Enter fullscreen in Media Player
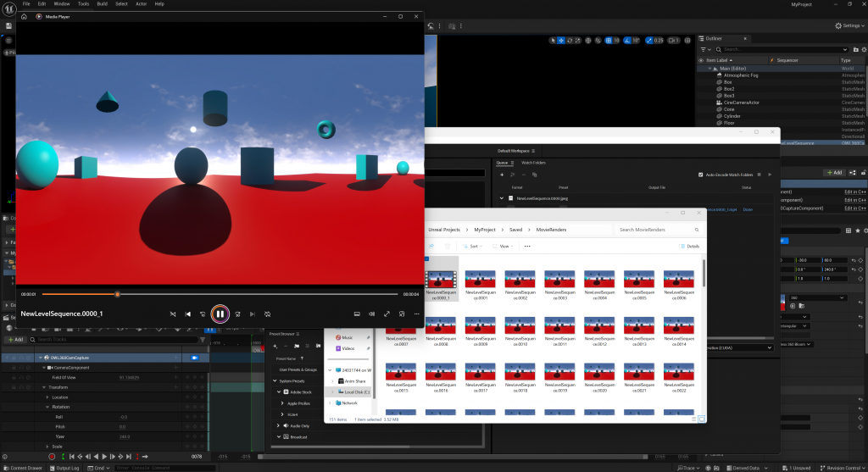 (387, 314)
